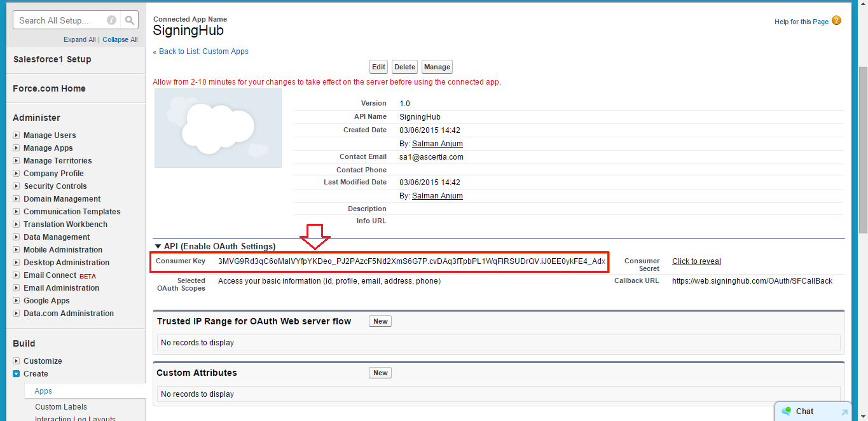Open Salman Anjum link under Created Date

[437, 144]
